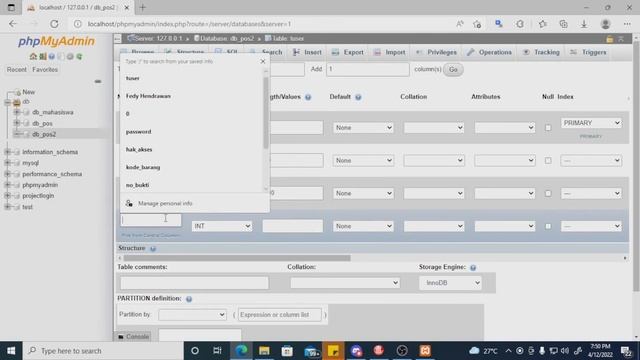Image resolution: width=640 pixels, height=360 pixels.
Task: Open the phpMyAdmin documentation question mark icon
Action: tap(52, 56)
